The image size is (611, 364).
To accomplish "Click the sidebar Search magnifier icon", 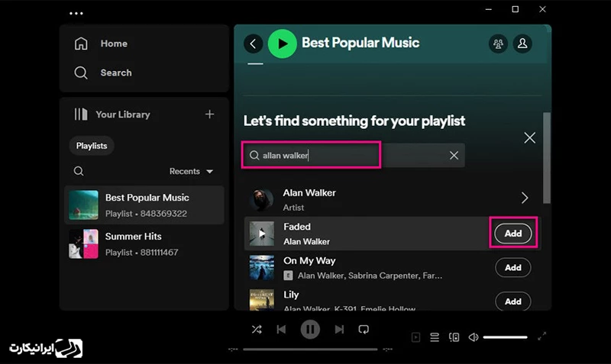I will [81, 72].
